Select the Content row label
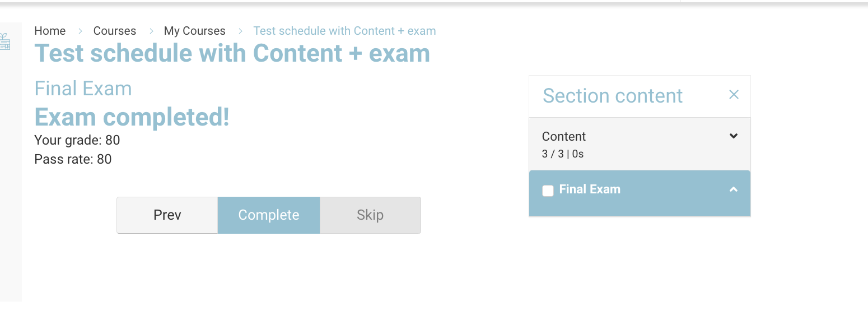 pyautogui.click(x=564, y=136)
